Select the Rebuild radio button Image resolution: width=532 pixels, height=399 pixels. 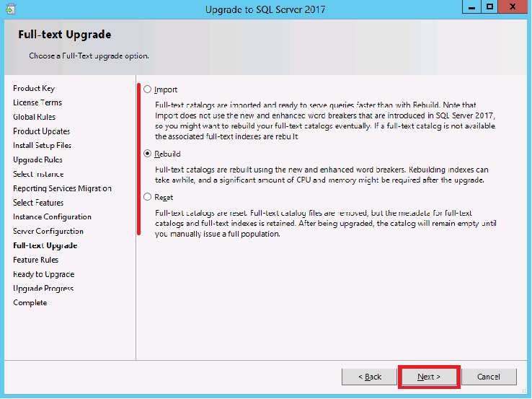click(147, 154)
